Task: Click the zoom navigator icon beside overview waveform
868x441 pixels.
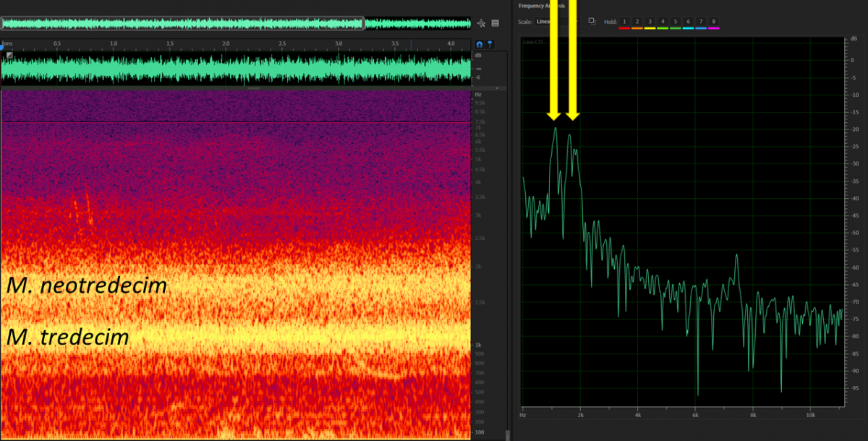Action: 482,22
